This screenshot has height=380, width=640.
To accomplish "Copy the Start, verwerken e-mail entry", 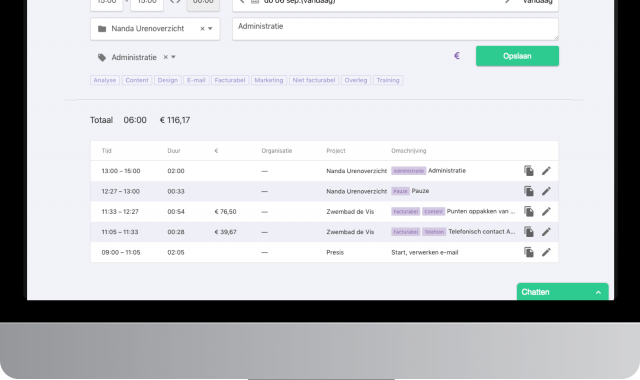I will coord(529,252).
